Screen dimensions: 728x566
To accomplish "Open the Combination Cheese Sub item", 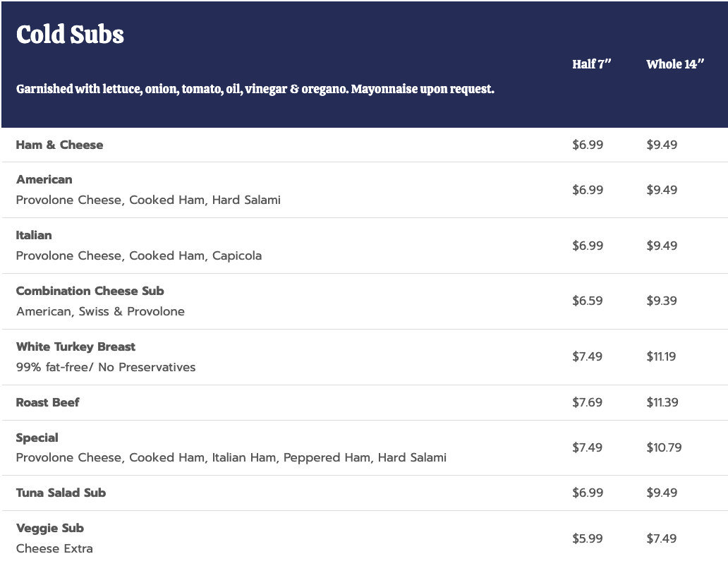I will pos(90,291).
